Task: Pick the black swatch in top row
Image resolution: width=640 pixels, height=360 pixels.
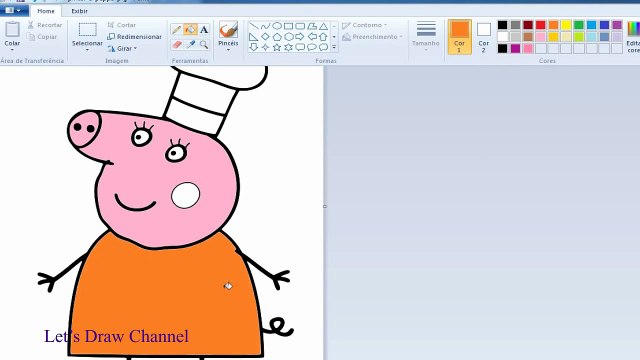Action: (x=502, y=25)
